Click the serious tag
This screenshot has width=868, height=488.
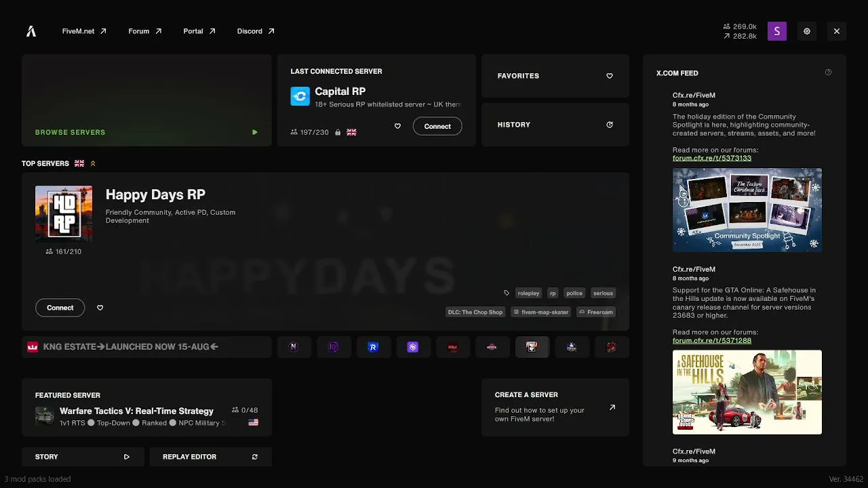point(603,293)
